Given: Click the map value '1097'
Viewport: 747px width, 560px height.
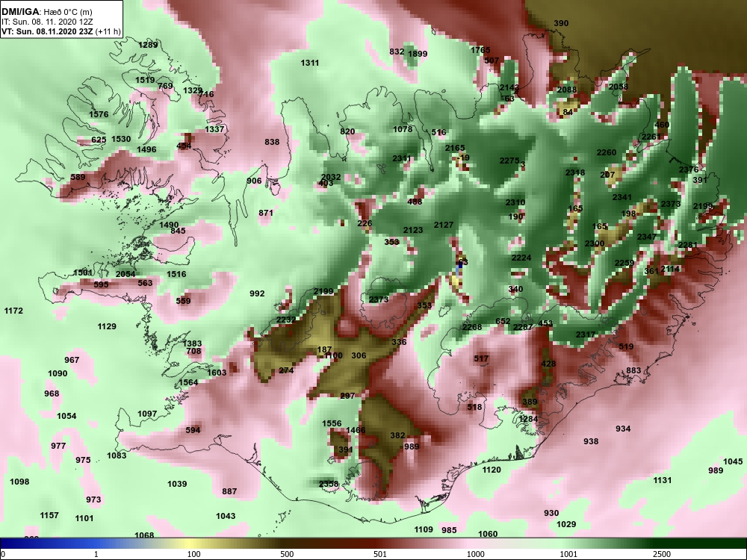Looking at the screenshot, I should (147, 414).
